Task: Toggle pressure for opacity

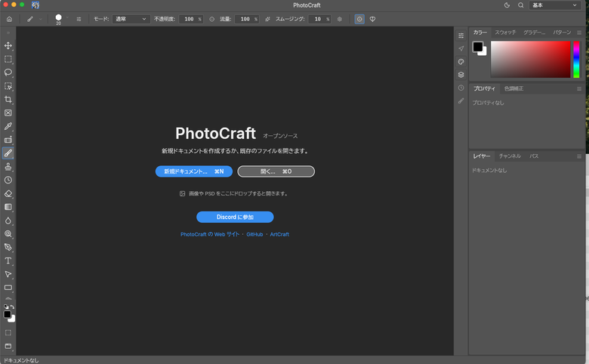Action: tap(212, 19)
